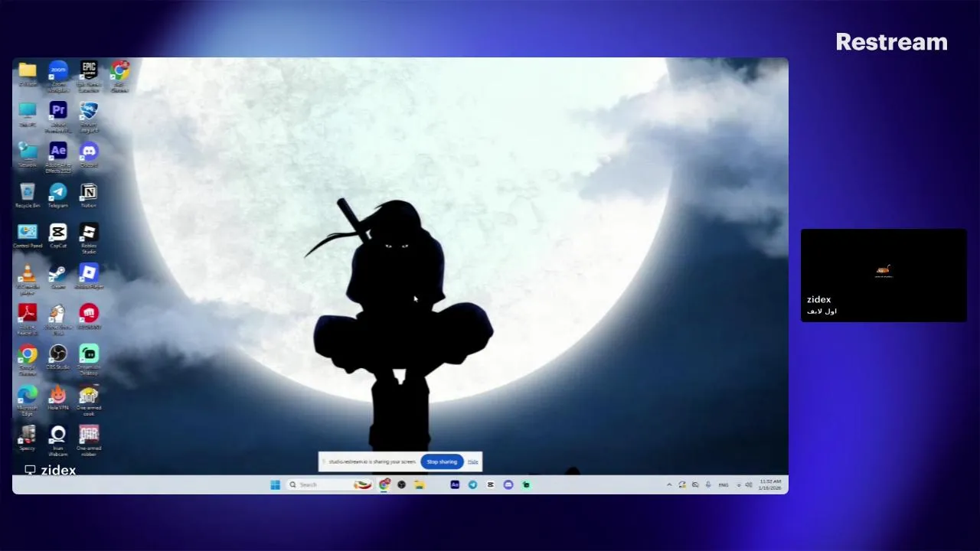This screenshot has height=551, width=980.
Task: Open the This PC desktop icon
Action: coord(28,115)
